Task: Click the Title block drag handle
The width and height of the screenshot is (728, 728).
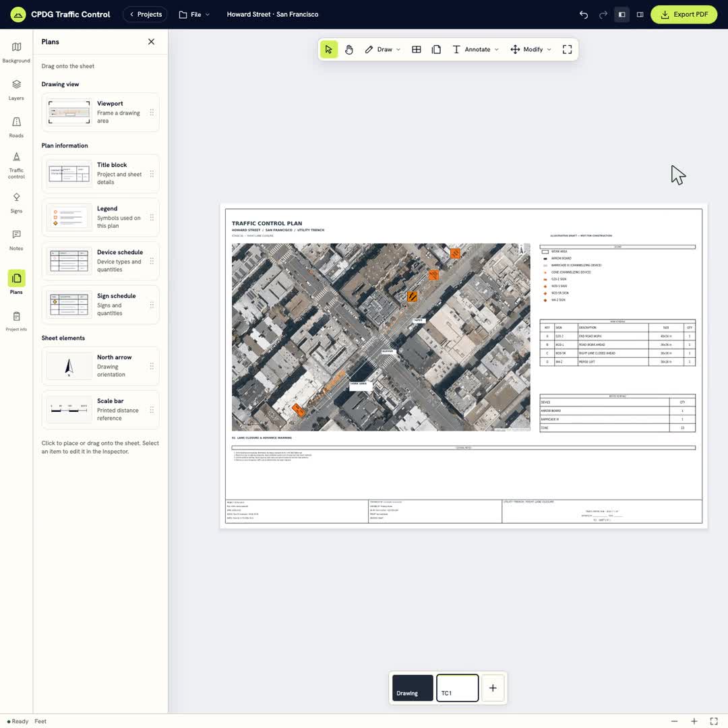Action: [x=152, y=174]
